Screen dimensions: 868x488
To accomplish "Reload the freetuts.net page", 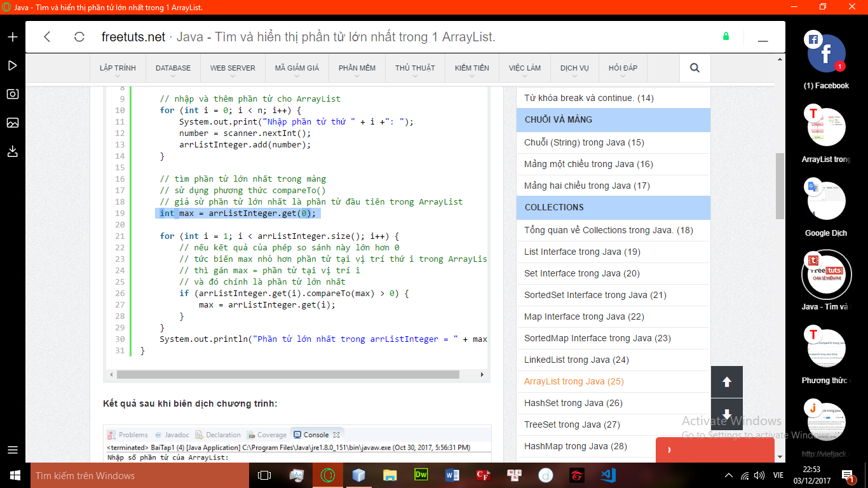I will pyautogui.click(x=79, y=37).
